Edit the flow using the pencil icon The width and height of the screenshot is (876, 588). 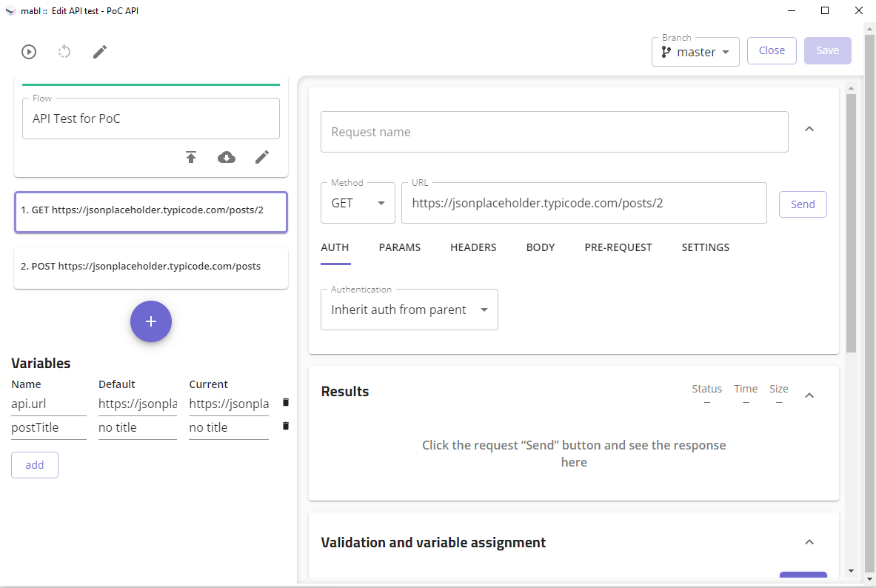pos(262,157)
